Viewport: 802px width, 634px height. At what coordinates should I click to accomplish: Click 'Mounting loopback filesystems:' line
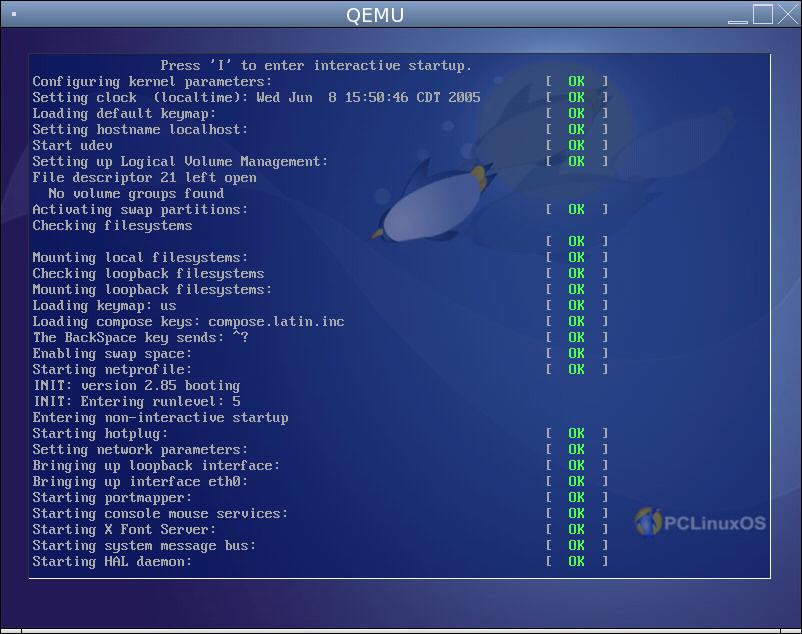tap(152, 289)
